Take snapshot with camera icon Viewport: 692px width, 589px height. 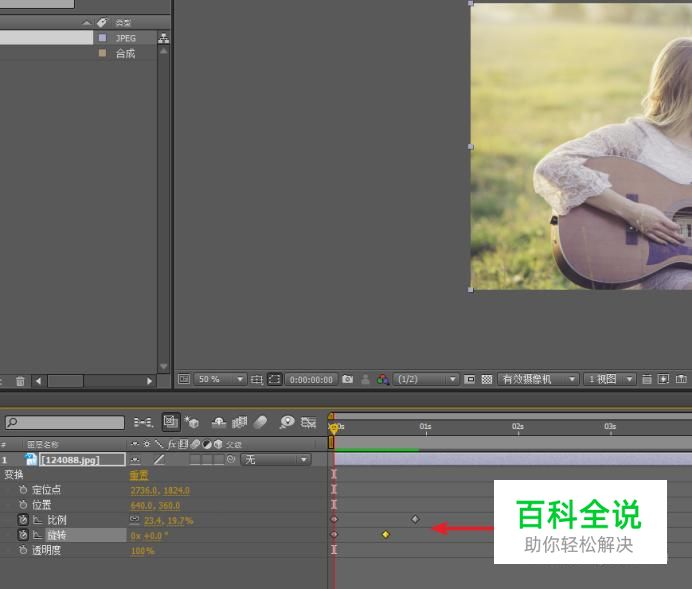(x=347, y=379)
